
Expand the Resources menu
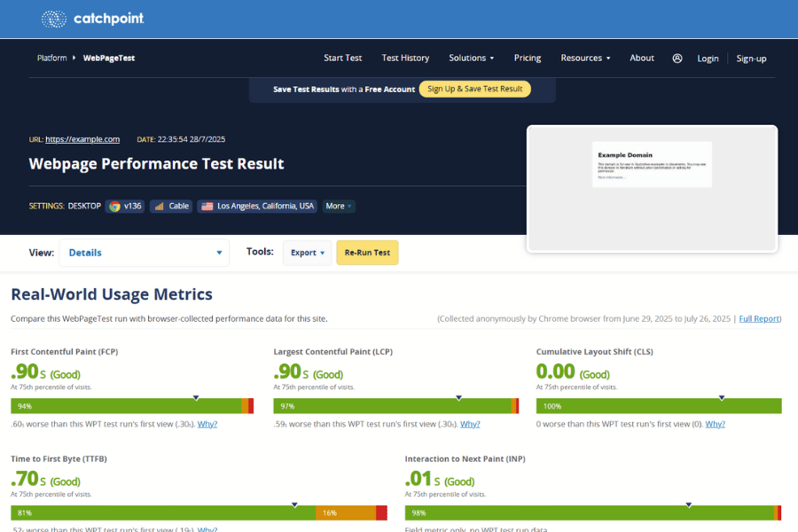tap(585, 58)
